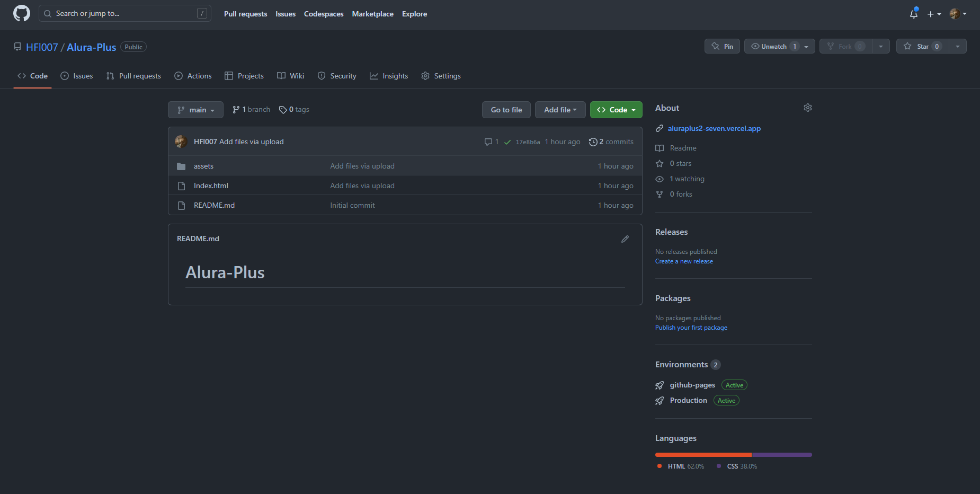The image size is (980, 494).
Task: Open the Explore page
Action: pyautogui.click(x=414, y=14)
